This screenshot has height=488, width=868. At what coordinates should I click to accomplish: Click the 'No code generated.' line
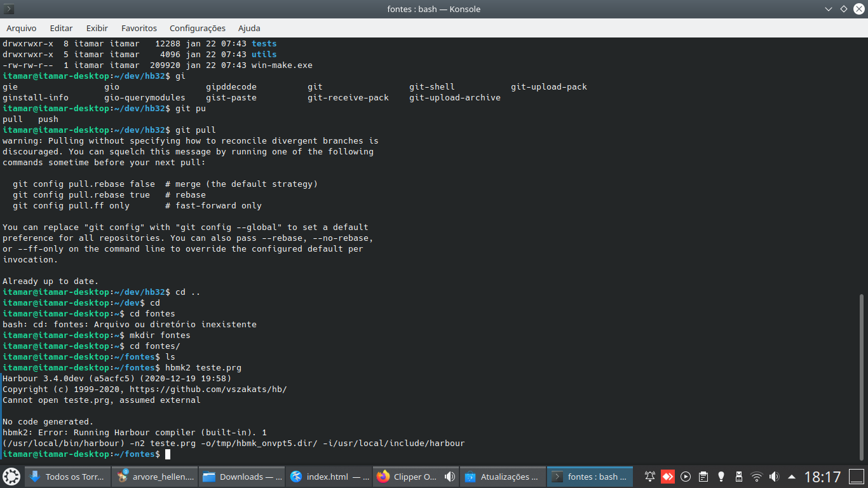coord(48,421)
